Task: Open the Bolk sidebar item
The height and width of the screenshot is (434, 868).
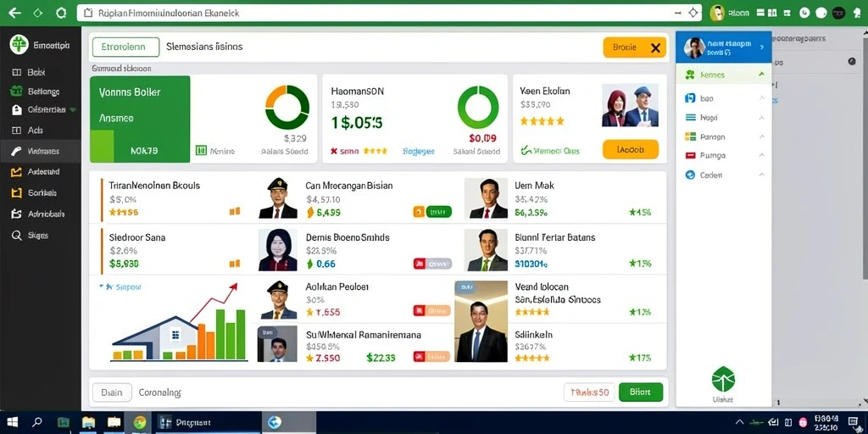Action: pyautogui.click(x=36, y=73)
